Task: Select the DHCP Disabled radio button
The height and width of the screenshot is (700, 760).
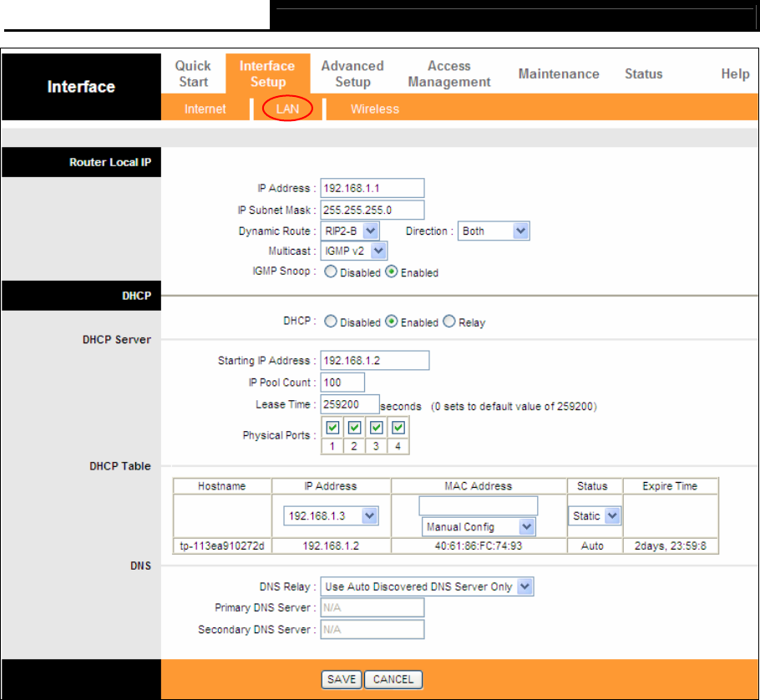Action: (330, 322)
